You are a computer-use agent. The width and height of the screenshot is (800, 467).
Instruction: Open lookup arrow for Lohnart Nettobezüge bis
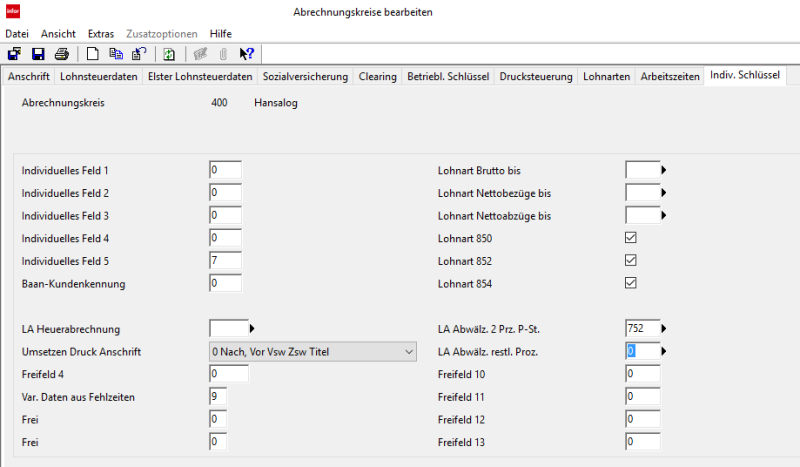click(664, 193)
